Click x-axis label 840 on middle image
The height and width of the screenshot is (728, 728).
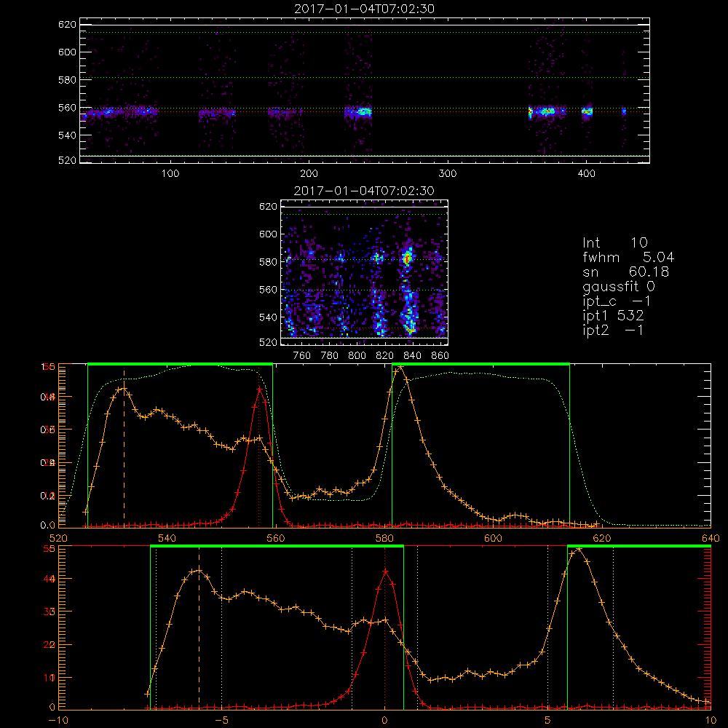(412, 356)
